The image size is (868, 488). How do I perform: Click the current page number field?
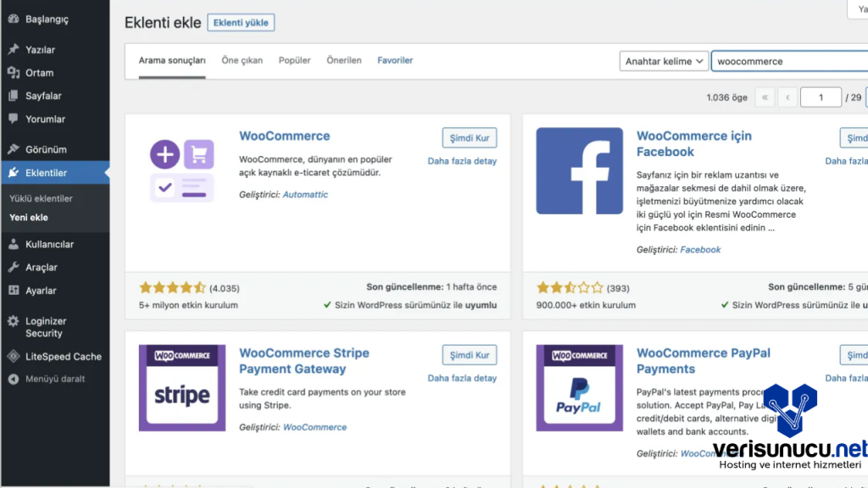(821, 97)
